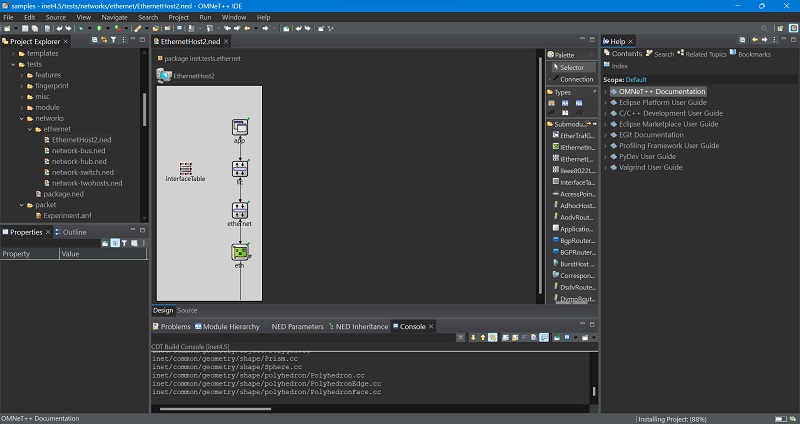Expand the PyDev User Guide entry

pyautogui.click(x=606, y=157)
